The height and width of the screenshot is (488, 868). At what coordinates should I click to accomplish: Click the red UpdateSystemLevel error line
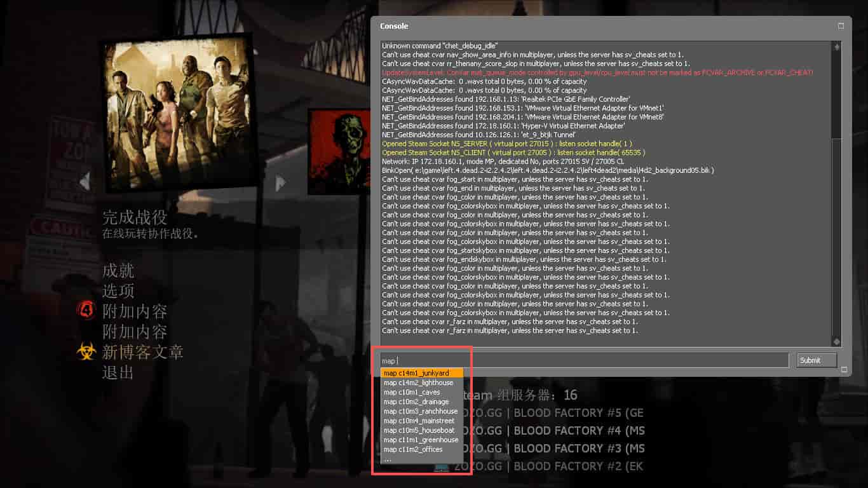pyautogui.click(x=597, y=72)
